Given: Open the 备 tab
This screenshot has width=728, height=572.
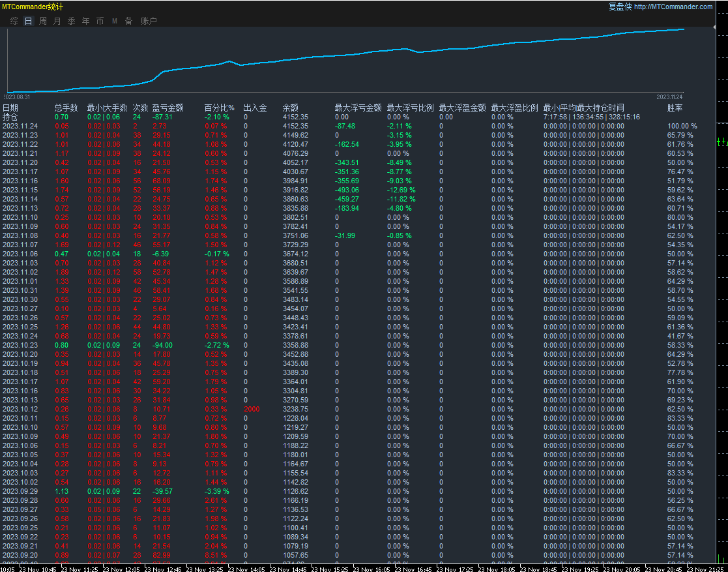Looking at the screenshot, I should [x=128, y=21].
